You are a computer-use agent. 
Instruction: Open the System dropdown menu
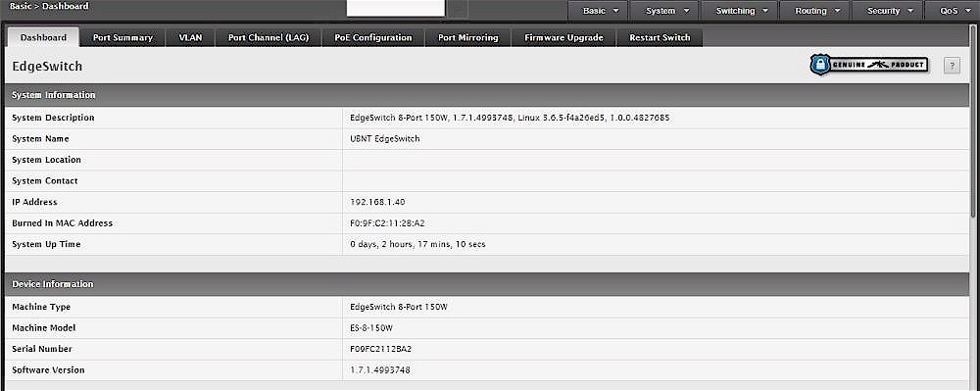665,11
